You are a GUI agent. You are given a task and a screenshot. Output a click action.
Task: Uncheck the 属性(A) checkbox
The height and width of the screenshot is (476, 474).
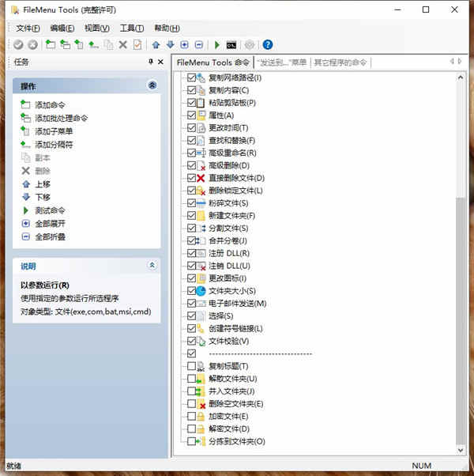pos(191,115)
